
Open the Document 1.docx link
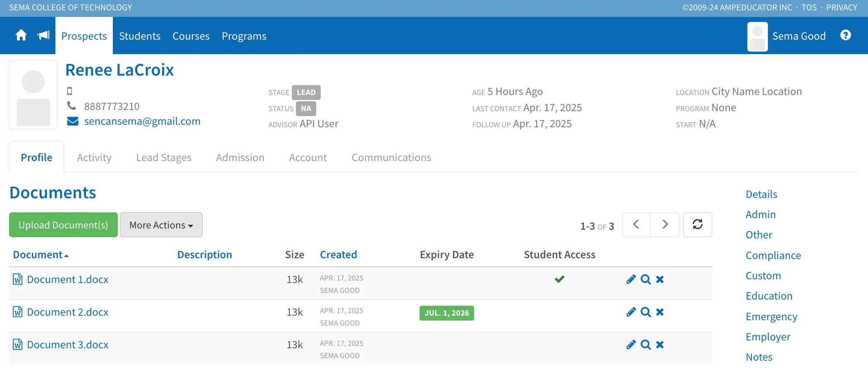tap(68, 280)
